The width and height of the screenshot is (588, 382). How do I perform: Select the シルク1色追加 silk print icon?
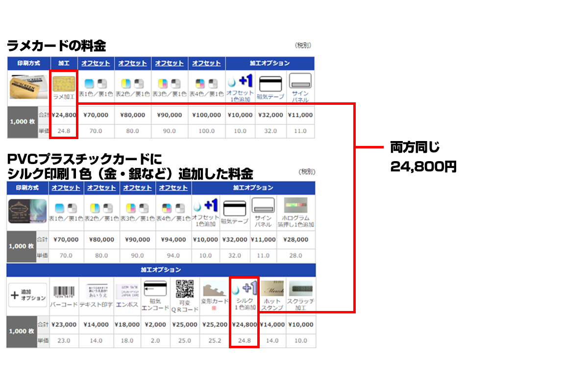(244, 288)
